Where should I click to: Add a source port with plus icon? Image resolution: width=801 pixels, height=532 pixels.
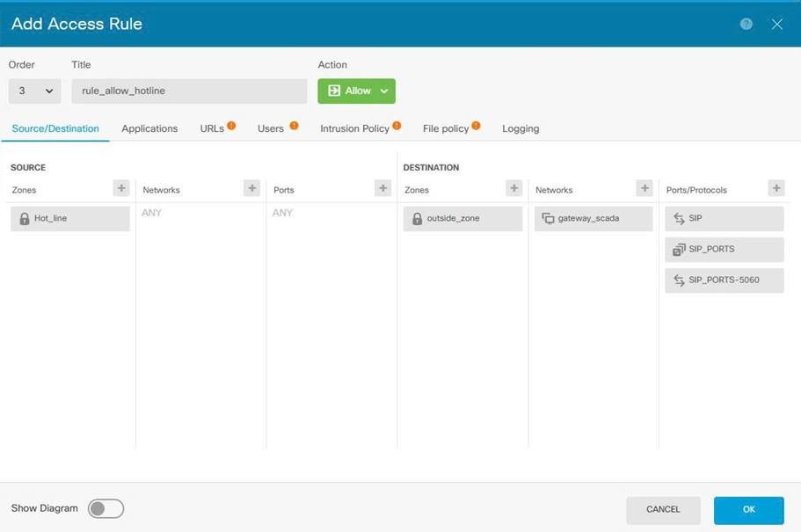click(x=382, y=188)
